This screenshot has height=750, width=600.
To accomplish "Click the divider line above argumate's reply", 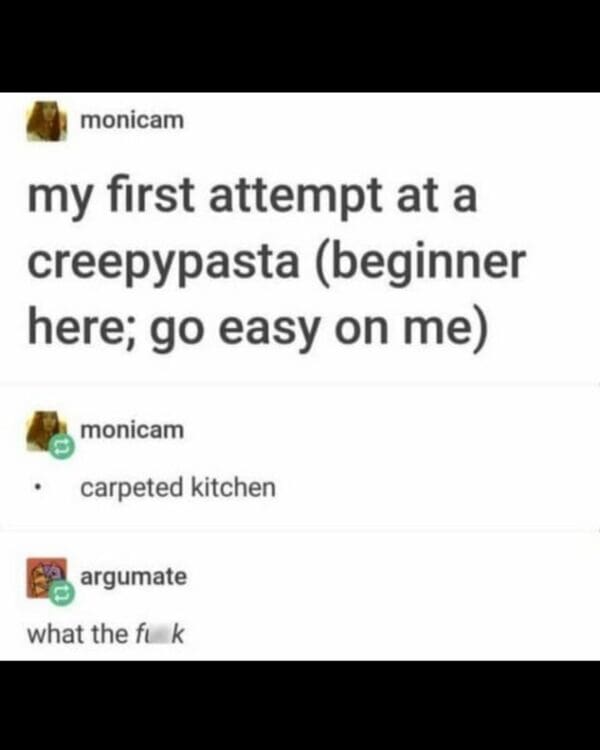I will [300, 530].
